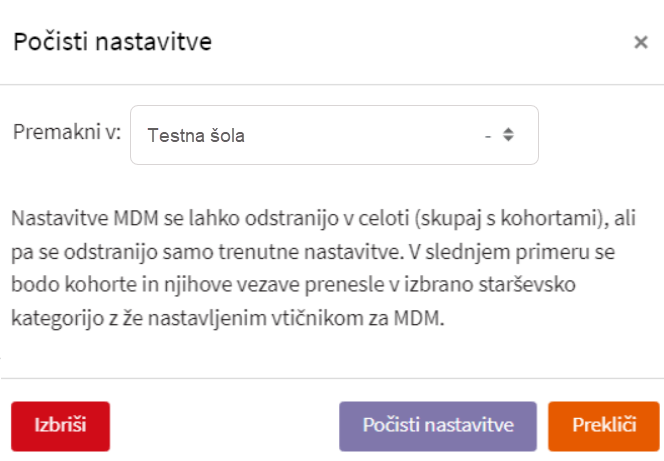Image resolution: width=664 pixels, height=461 pixels.
Task: Click the word 'vezave' in the description
Action: 254,286
